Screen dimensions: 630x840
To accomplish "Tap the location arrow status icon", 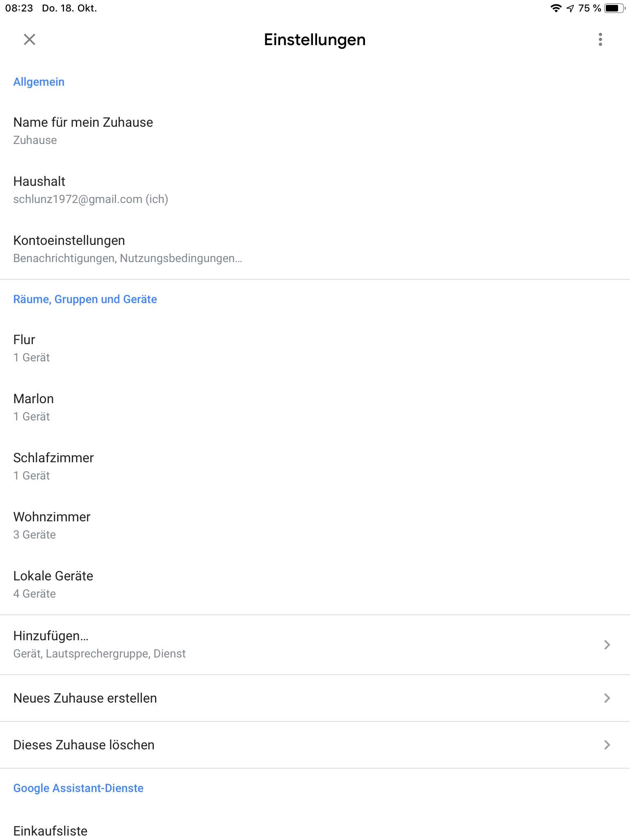I will click(x=570, y=8).
